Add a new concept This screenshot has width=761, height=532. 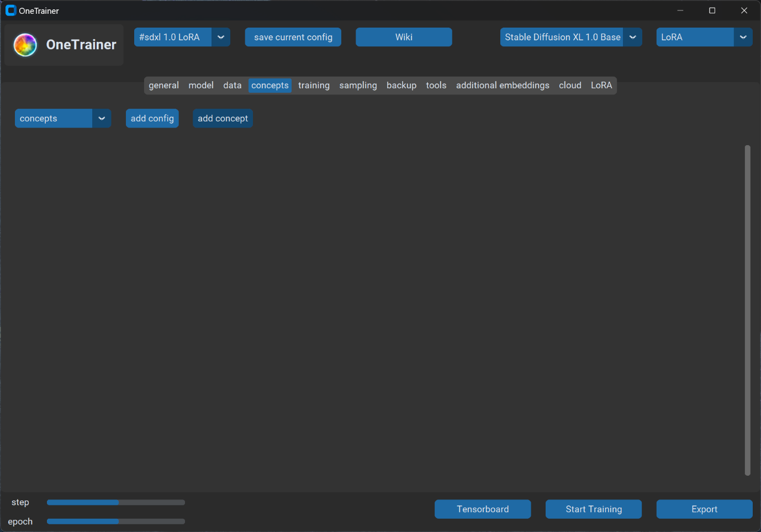point(223,118)
